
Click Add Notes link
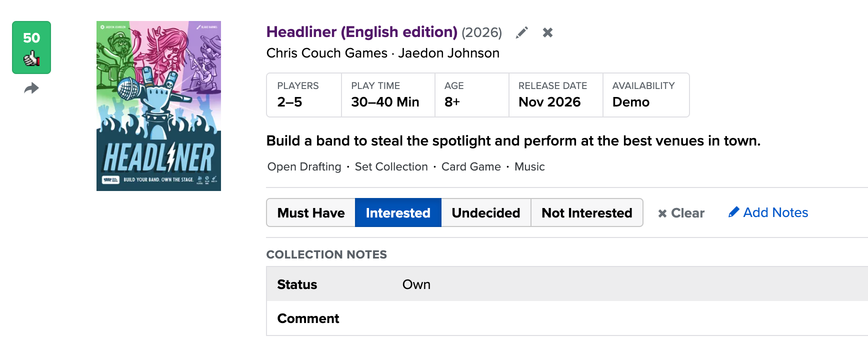click(x=768, y=212)
